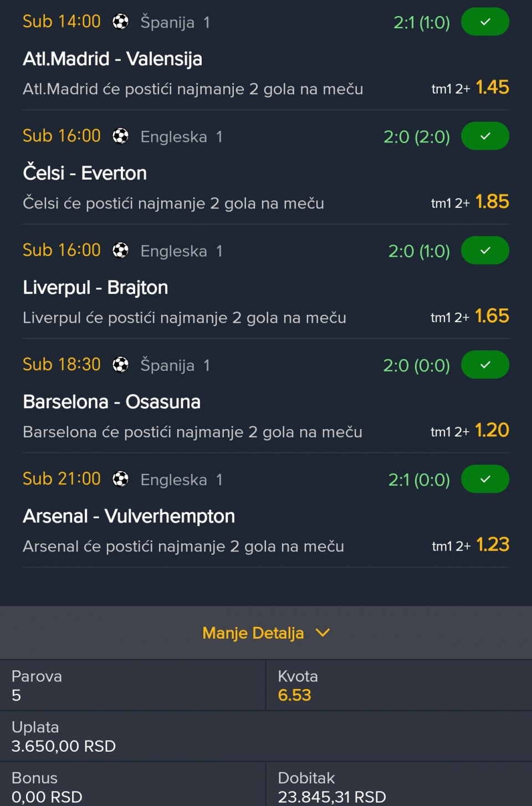The height and width of the screenshot is (806, 532).
Task: Click soccer ball icon on Čelsi - Everton row
Action: [x=120, y=136]
